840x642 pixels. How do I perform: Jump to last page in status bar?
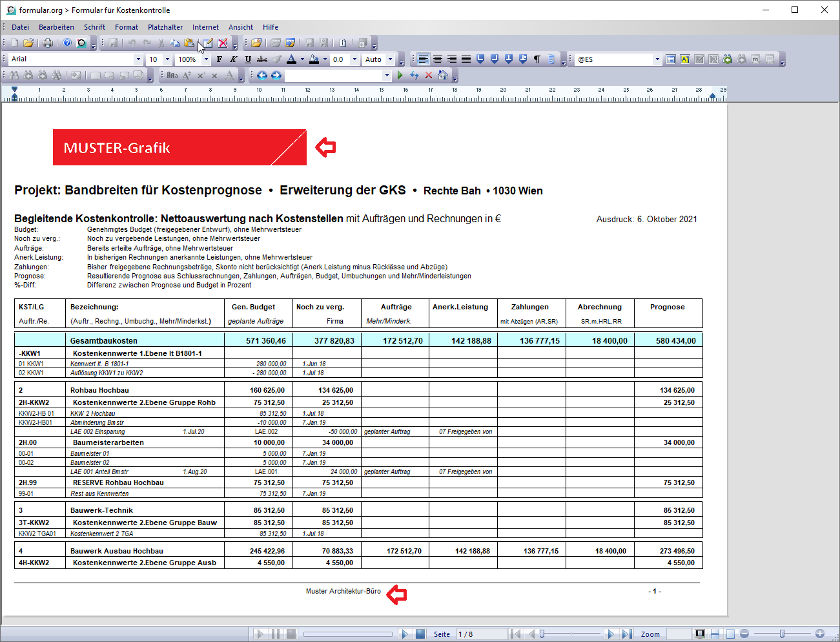tap(626, 634)
